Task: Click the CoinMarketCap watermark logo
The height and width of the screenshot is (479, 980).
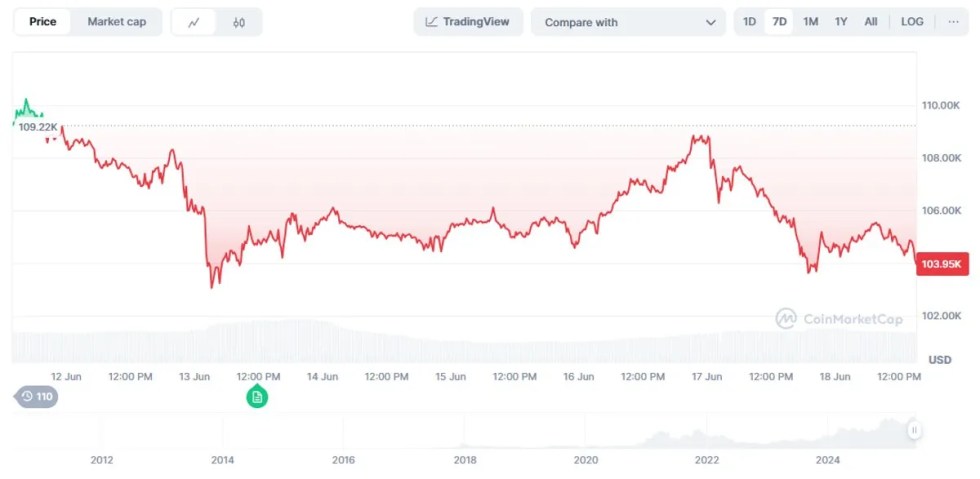Action: tap(838, 319)
